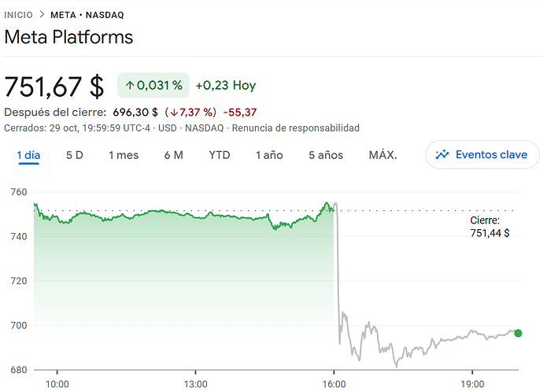543x392 pixels.
Task: Click the green end-point dot on chart
Action: [518, 333]
